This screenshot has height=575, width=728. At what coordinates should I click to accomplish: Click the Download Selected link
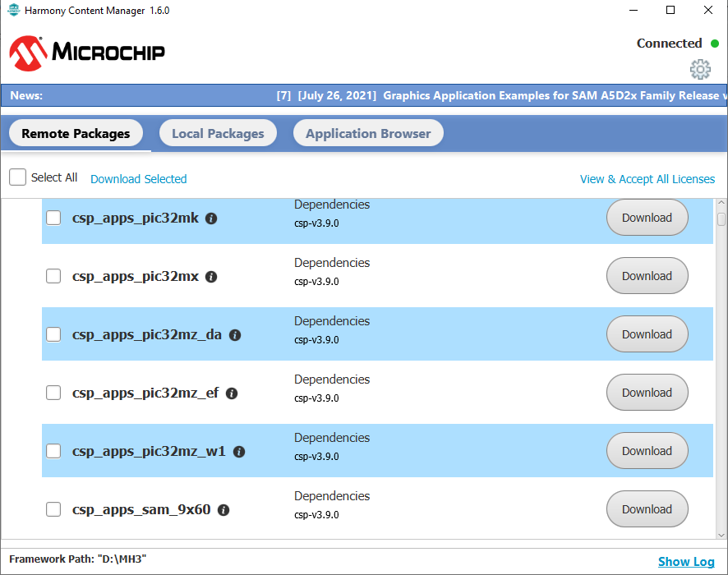point(138,179)
